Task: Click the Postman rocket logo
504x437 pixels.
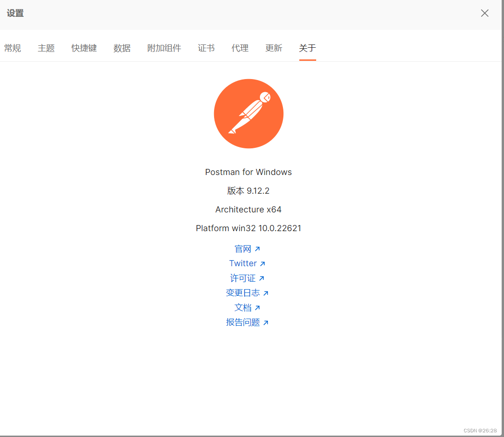Action: pos(249,113)
